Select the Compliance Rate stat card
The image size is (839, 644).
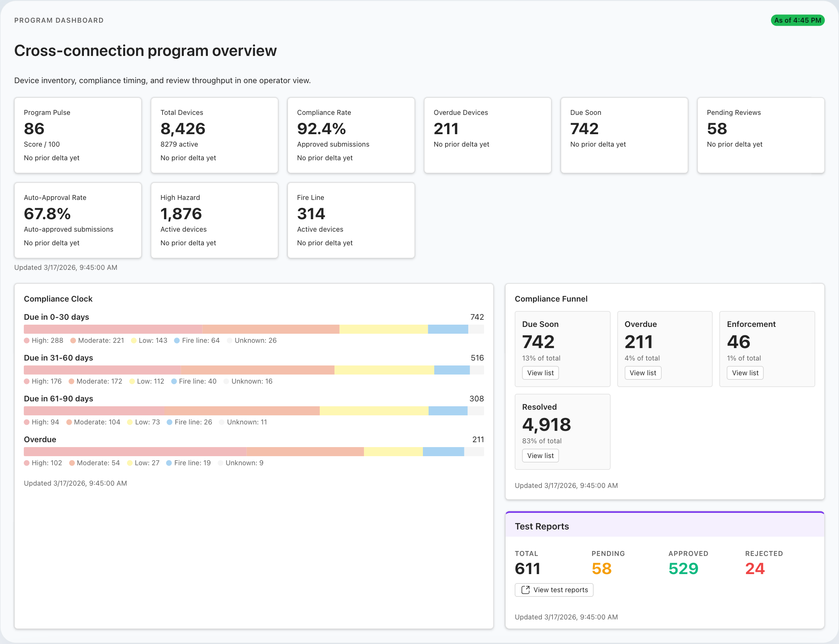pos(351,135)
